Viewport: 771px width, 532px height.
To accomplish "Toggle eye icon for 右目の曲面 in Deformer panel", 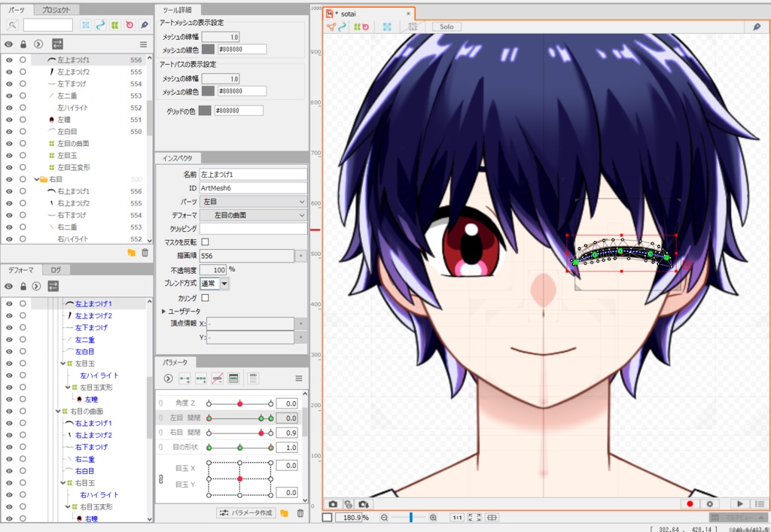I will point(9,411).
